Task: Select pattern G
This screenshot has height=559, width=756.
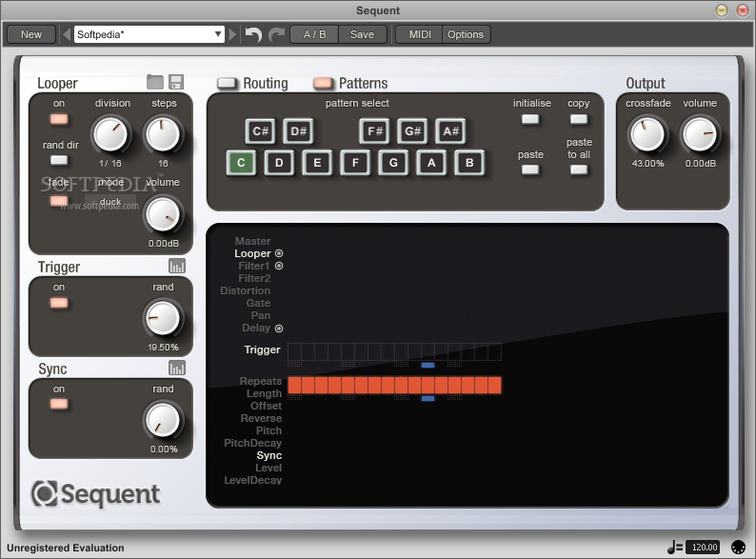Action: coord(393,163)
